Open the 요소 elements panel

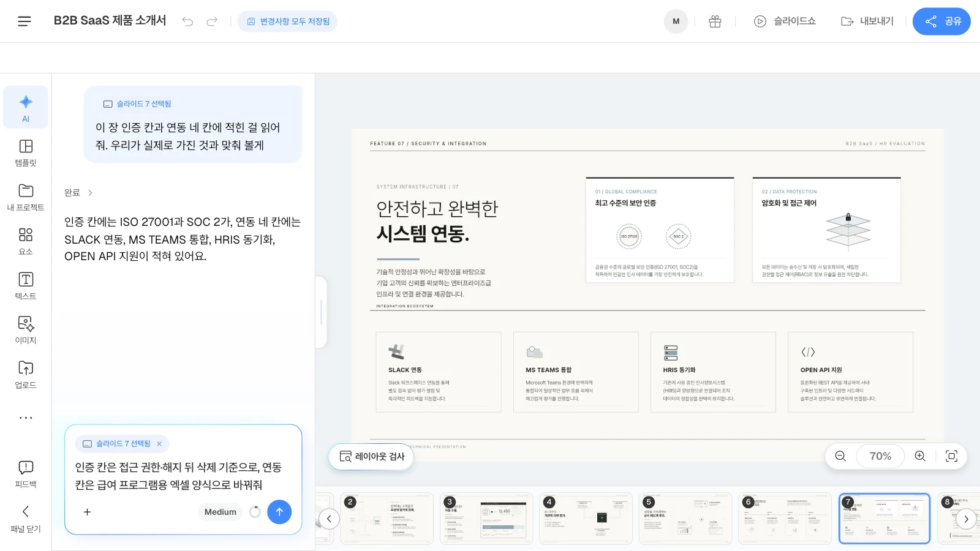26,241
